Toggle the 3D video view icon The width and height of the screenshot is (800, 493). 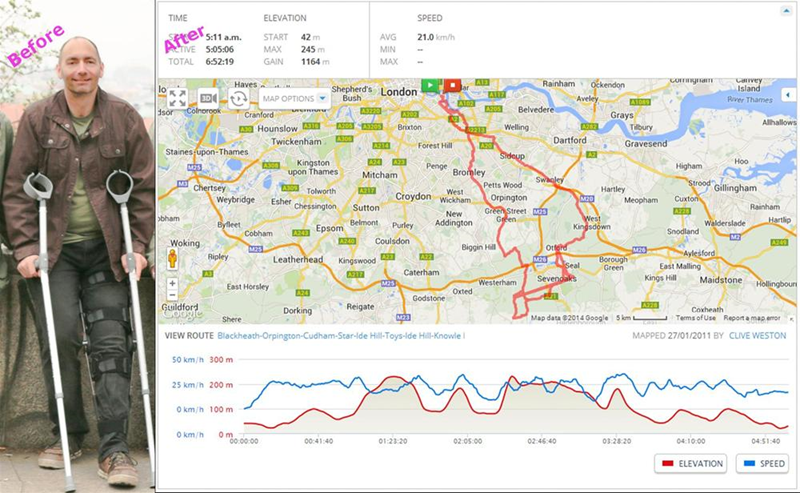(208, 98)
